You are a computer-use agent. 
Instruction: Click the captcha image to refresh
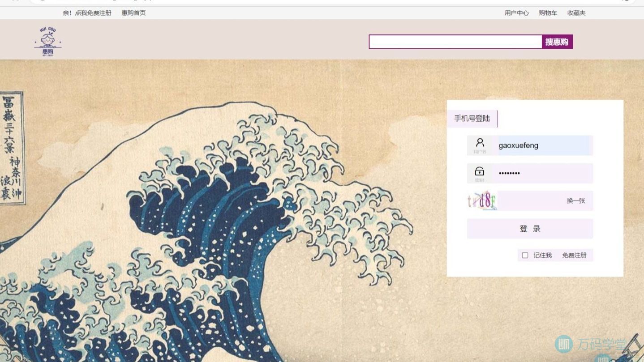point(482,200)
